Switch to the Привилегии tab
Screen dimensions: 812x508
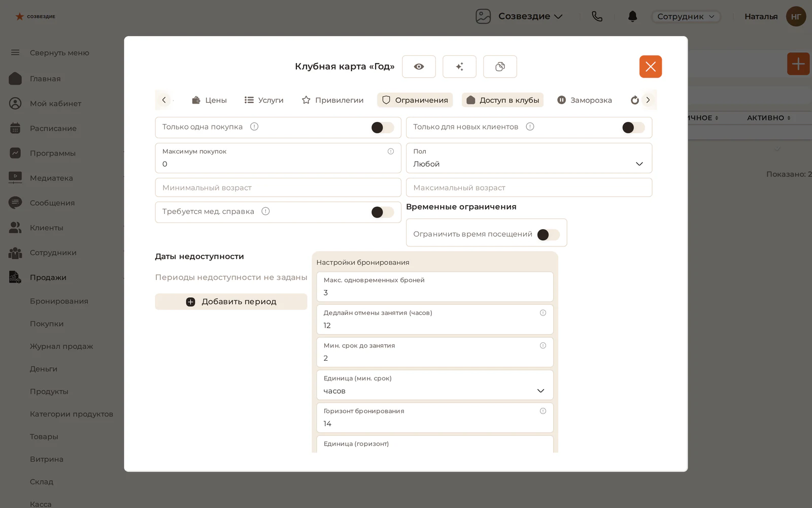pyautogui.click(x=333, y=100)
